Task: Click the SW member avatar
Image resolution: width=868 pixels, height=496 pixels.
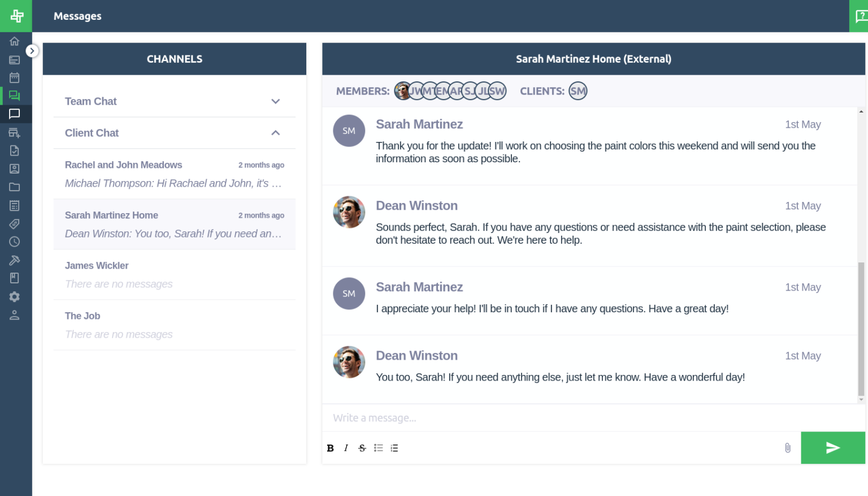Action: [x=497, y=91]
